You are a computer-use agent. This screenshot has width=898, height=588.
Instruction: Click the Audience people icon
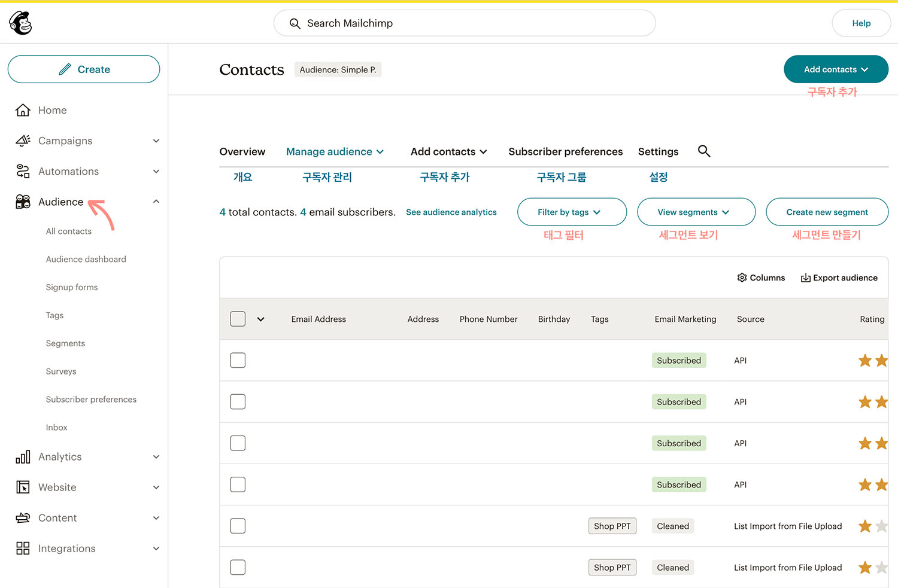[x=23, y=202]
